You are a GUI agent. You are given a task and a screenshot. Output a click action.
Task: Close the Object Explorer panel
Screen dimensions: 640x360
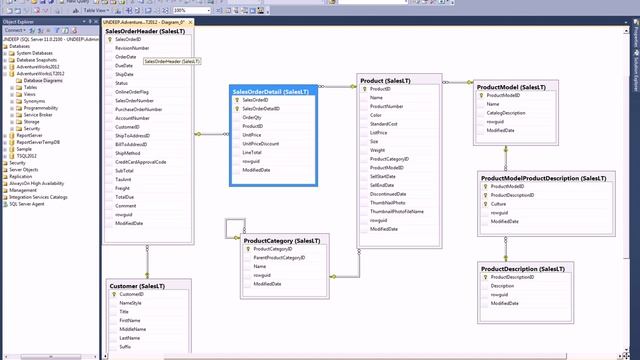coord(96,22)
